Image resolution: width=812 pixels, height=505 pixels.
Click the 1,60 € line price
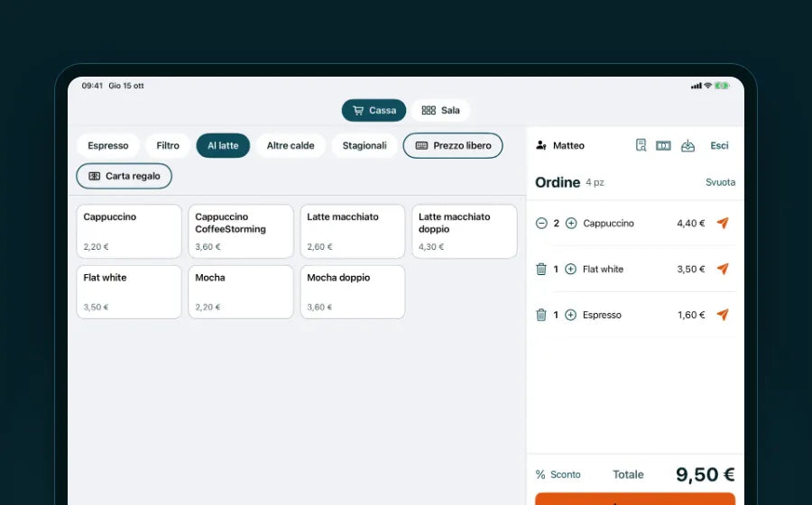point(691,315)
